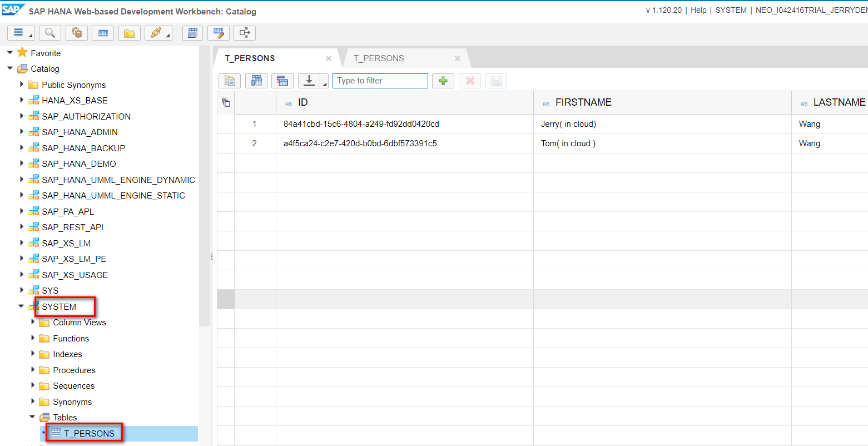Click the SQL editor pencil icon
The width and height of the screenshot is (868, 446).
(x=219, y=33)
